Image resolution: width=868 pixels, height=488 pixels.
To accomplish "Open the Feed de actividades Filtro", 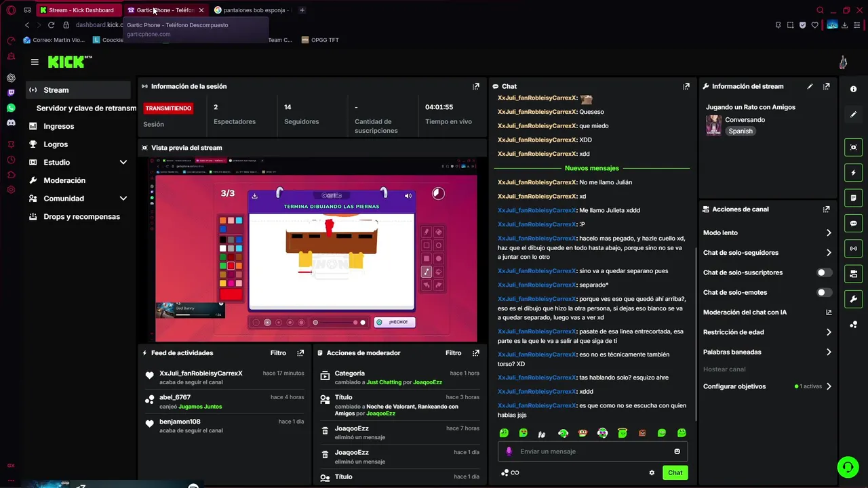I will [x=278, y=353].
